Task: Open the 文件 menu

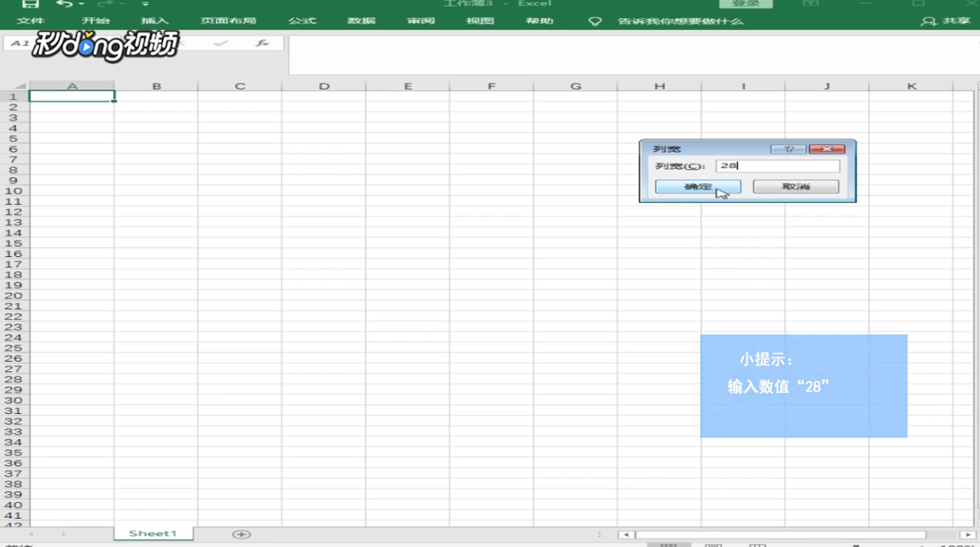Action: [31, 20]
